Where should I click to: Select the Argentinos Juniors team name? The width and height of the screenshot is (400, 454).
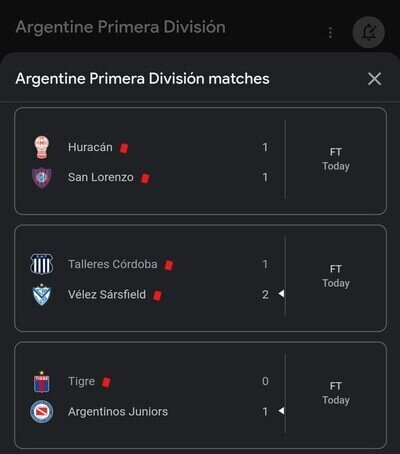coord(118,412)
